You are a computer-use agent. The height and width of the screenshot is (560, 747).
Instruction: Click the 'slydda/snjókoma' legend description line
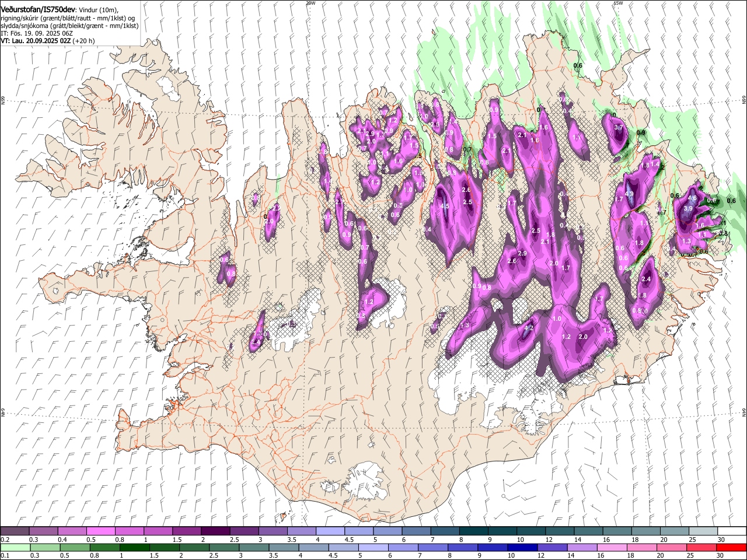coord(69,26)
